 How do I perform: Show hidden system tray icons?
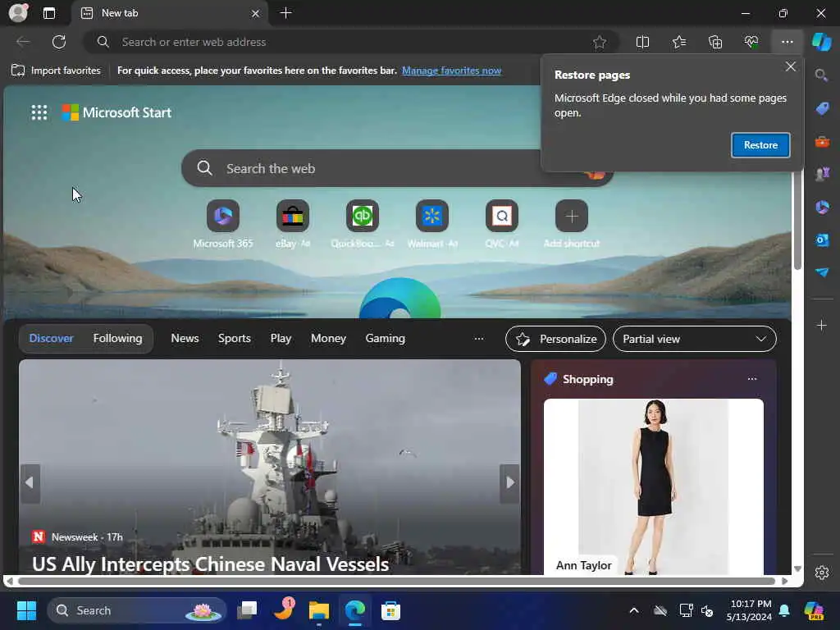click(634, 610)
